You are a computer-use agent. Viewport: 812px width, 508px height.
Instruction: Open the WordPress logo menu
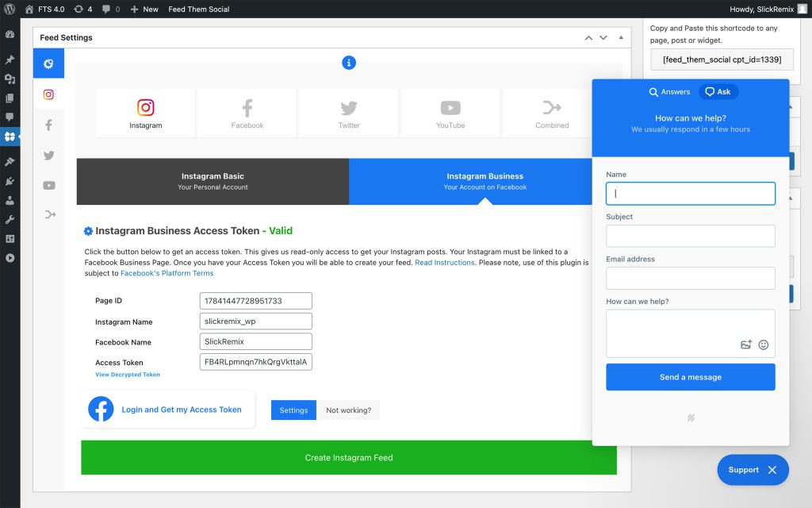(x=10, y=9)
